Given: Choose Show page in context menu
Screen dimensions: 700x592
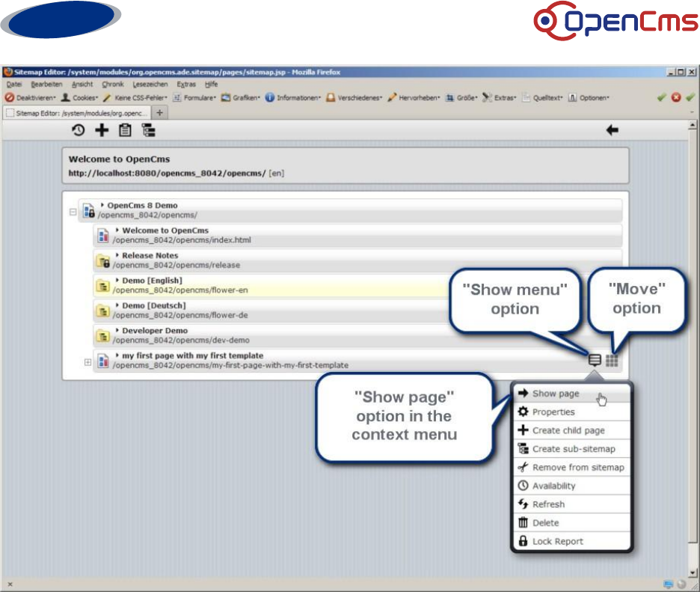Looking at the screenshot, I should point(572,394).
